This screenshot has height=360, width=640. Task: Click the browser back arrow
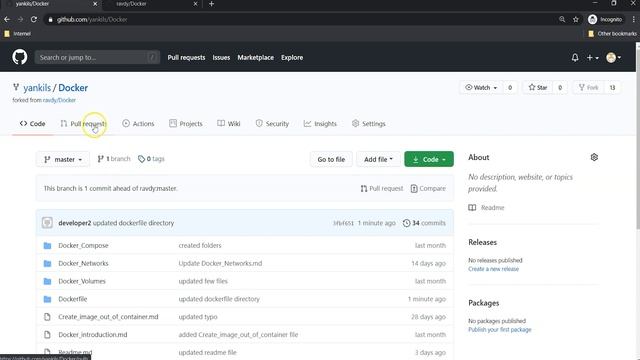pos(7,19)
